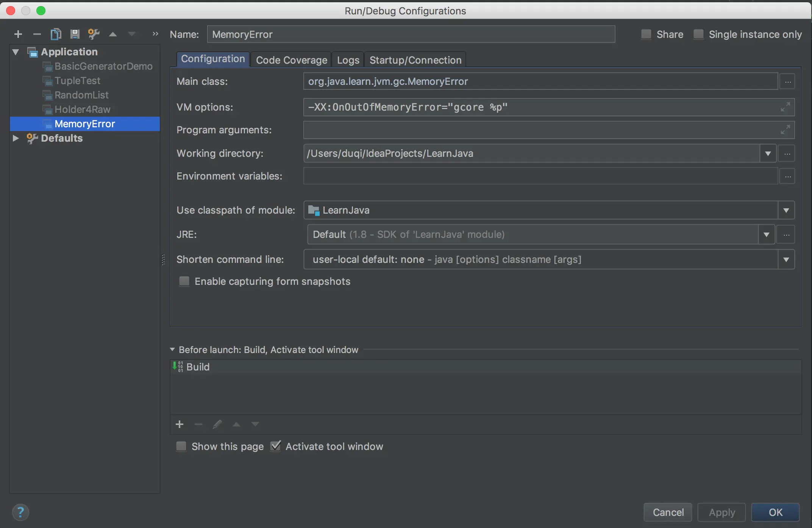The image size is (812, 528).
Task: Open help with the question mark icon
Action: [x=20, y=512]
